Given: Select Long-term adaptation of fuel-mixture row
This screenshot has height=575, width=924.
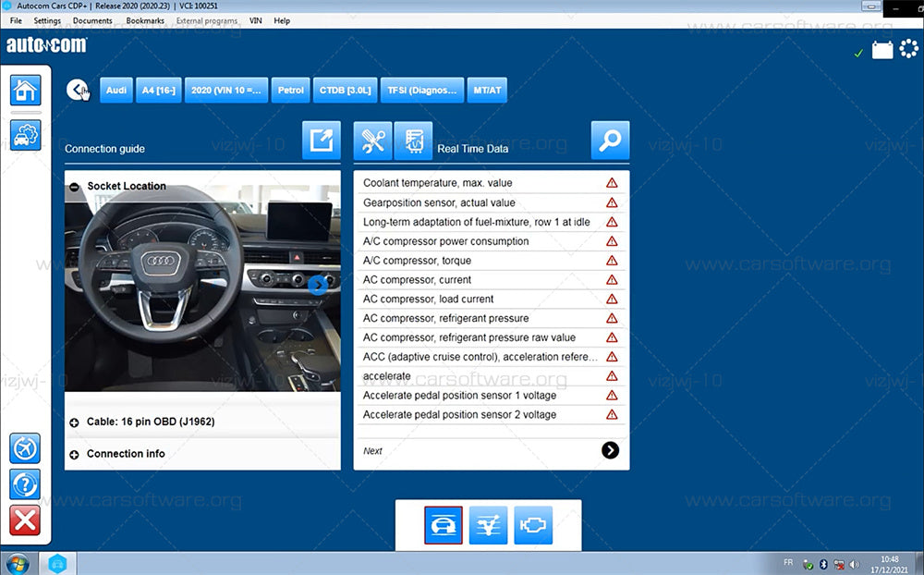Looking at the screenshot, I should pyautogui.click(x=492, y=222).
